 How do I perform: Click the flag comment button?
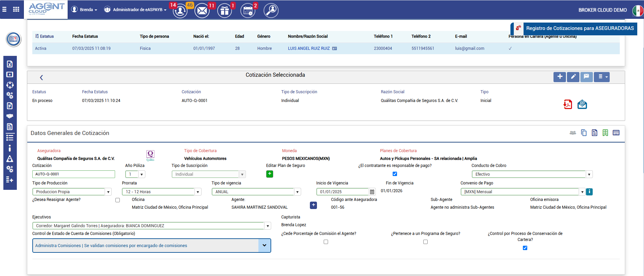pyautogui.click(x=586, y=77)
